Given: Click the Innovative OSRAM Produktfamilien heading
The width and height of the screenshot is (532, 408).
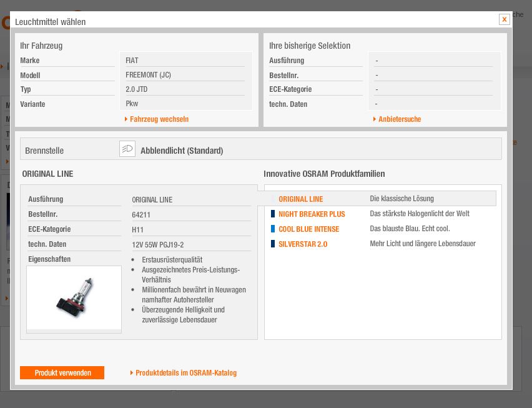Looking at the screenshot, I should [x=324, y=174].
